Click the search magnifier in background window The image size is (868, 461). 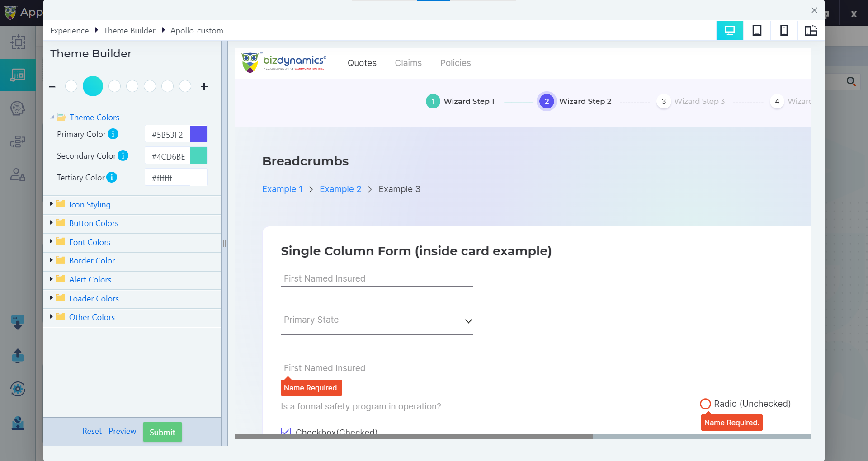point(851,81)
